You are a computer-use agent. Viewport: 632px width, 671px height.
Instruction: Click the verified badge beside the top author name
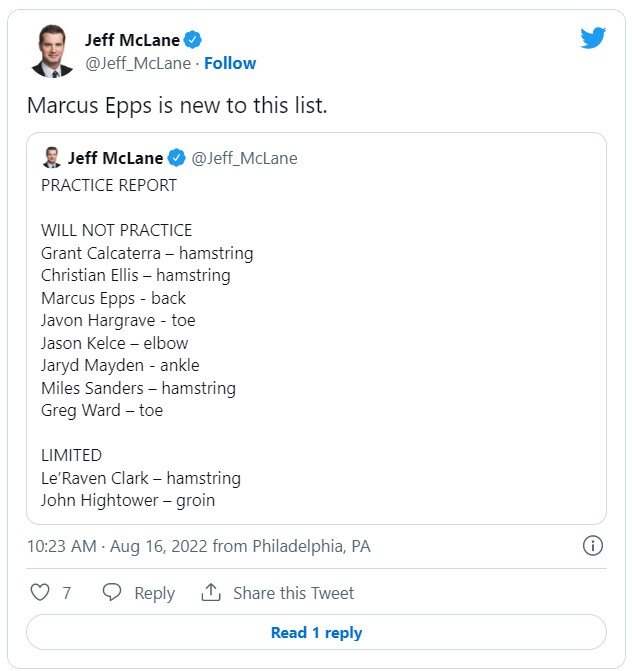(193, 40)
